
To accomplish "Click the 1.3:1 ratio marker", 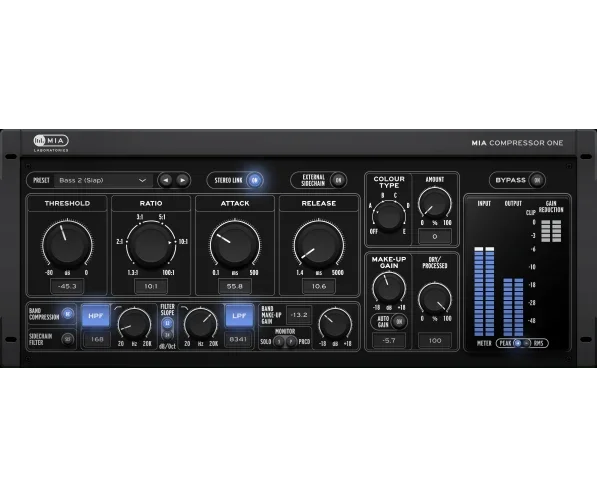I will coord(133,273).
